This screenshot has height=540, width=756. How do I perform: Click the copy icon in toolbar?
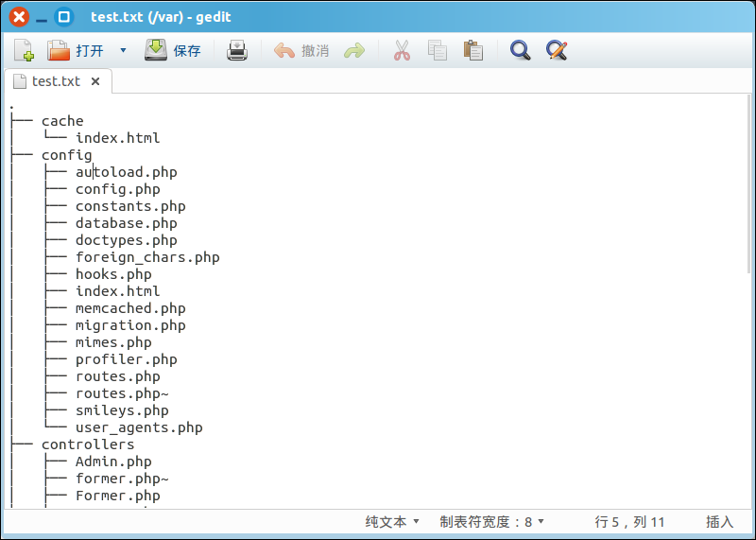[x=438, y=51]
